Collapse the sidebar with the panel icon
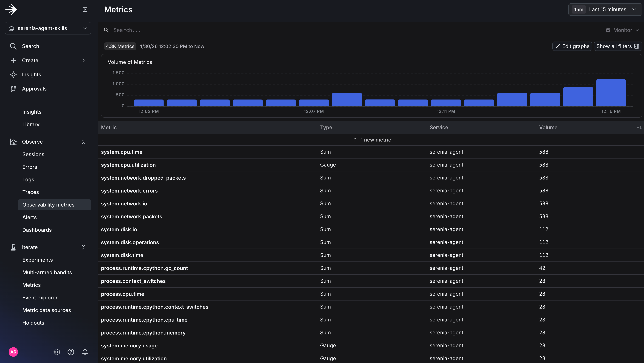 (x=85, y=9)
